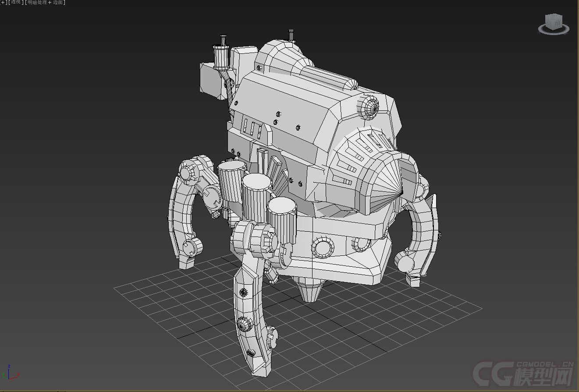The height and width of the screenshot is (392, 579).
Task: Open the 明暗处理 + 边面 shading menu
Action: [46, 2]
